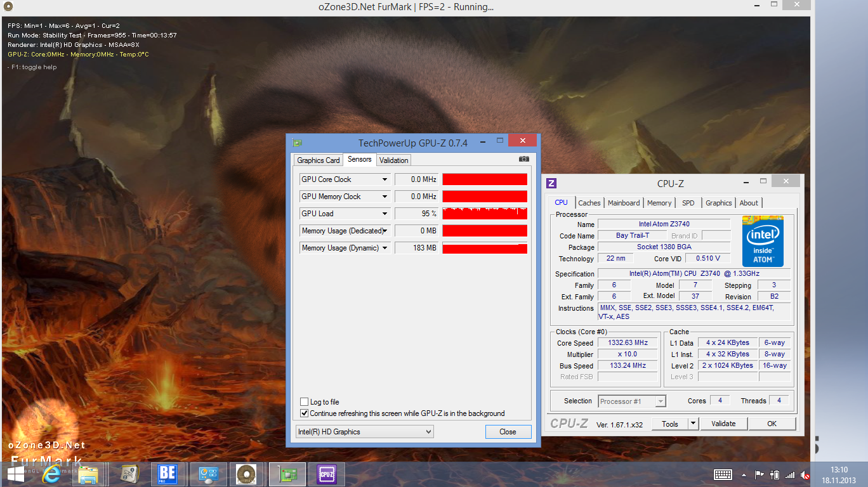The height and width of the screenshot is (487, 868).
Task: Open the CPU-Z Tools dropdown arrow
Action: click(x=693, y=424)
